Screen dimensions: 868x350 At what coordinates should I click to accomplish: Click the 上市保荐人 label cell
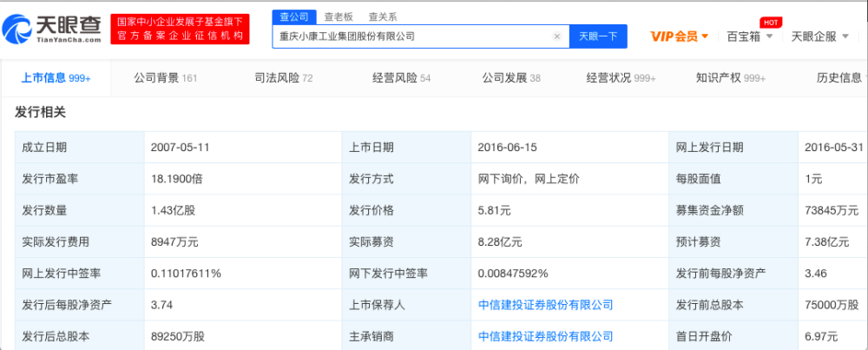[x=406, y=305]
